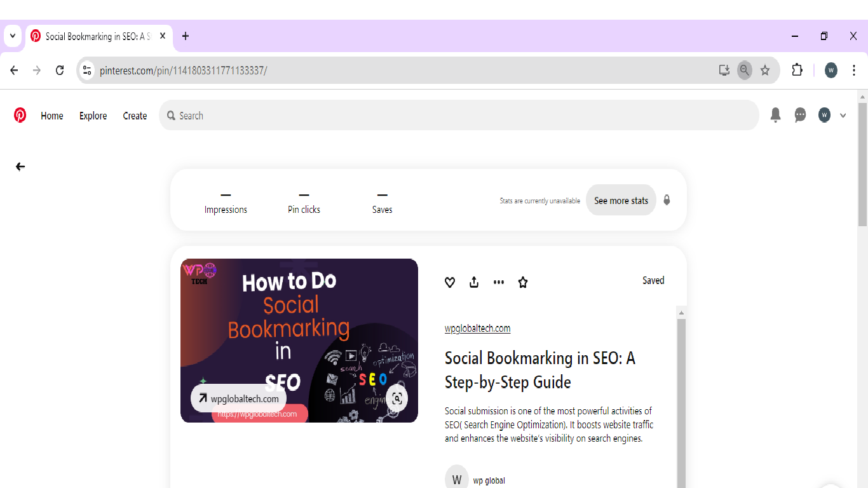Click the Saves stat
The height and width of the screenshot is (488, 868).
pyautogui.click(x=382, y=203)
